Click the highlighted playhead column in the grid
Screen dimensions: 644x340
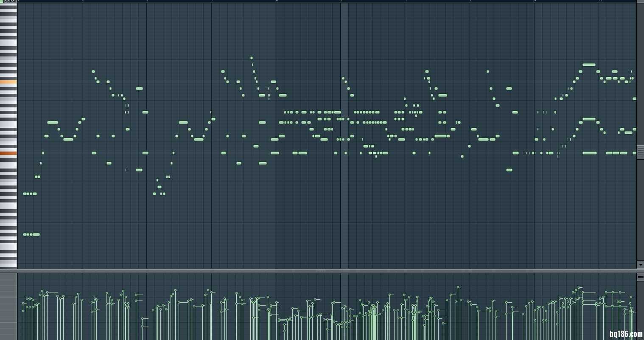[x=344, y=136]
